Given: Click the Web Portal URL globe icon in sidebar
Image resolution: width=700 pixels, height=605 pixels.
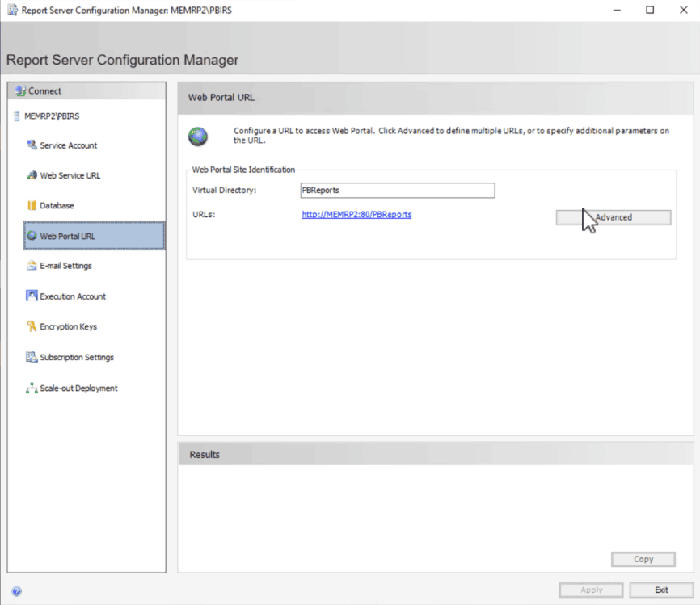Looking at the screenshot, I should coord(32,236).
